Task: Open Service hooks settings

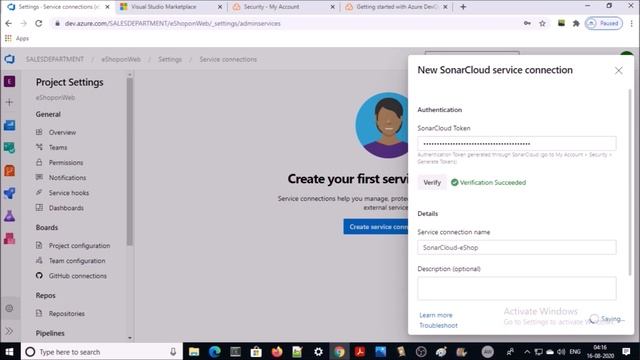Action: coord(69,193)
